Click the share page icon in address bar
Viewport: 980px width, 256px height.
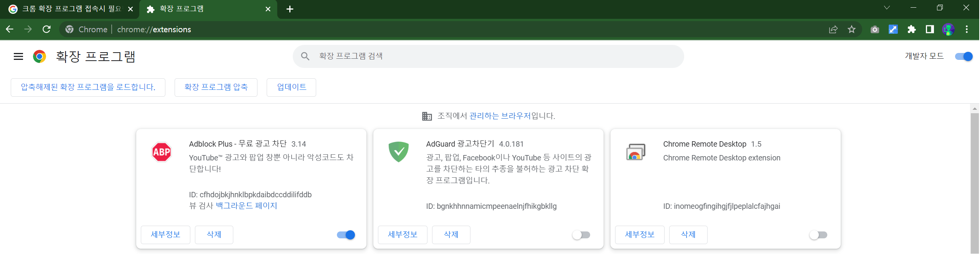[x=833, y=30]
